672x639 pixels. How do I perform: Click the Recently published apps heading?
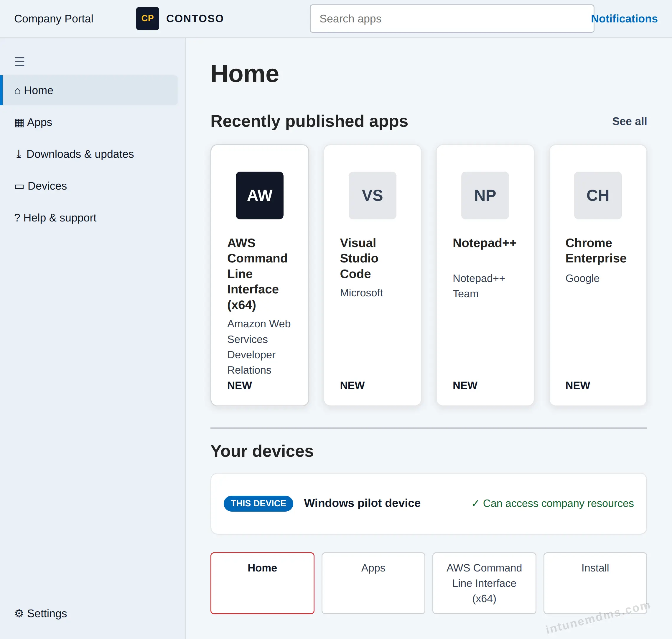point(309,121)
